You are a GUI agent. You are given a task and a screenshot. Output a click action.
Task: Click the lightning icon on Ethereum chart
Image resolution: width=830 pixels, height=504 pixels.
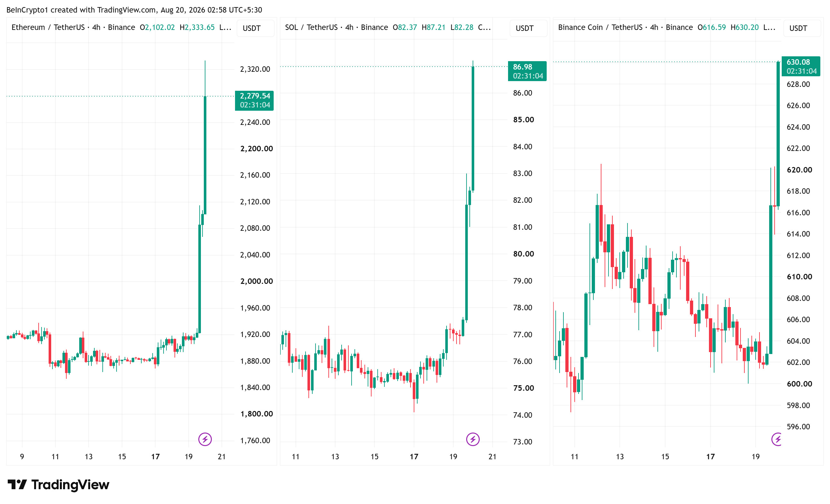coord(205,439)
